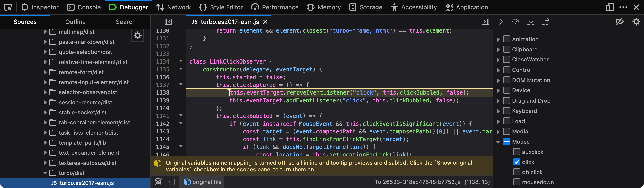Click the Network arrows icon
The height and width of the screenshot is (188, 644).
[x=160, y=7]
